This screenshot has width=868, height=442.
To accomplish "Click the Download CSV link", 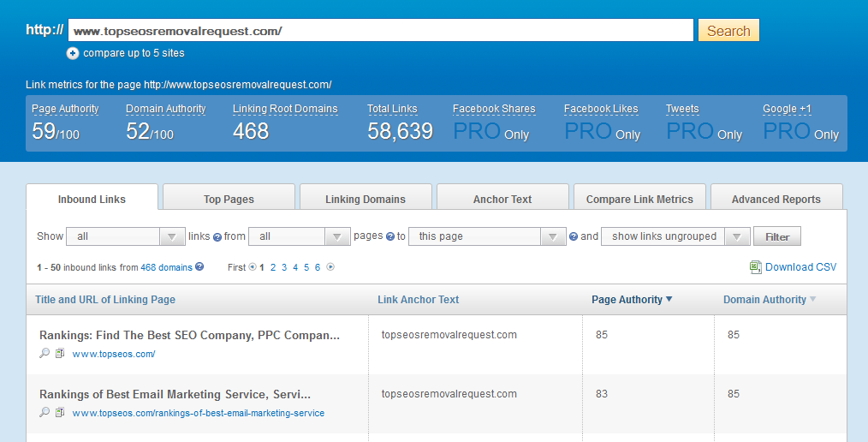I will [x=800, y=267].
